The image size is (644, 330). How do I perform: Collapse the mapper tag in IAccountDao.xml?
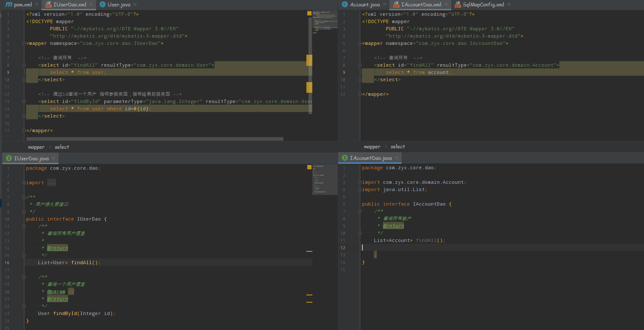pyautogui.click(x=359, y=43)
